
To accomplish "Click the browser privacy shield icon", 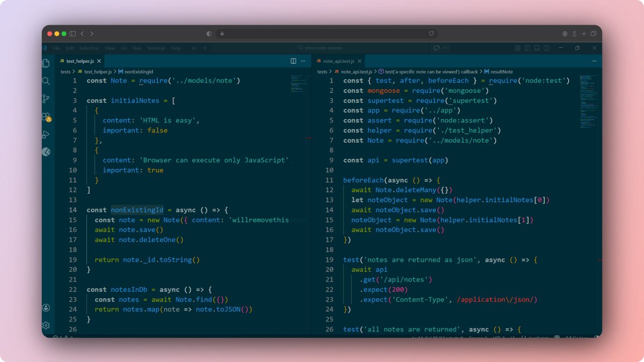I will 209,33.
